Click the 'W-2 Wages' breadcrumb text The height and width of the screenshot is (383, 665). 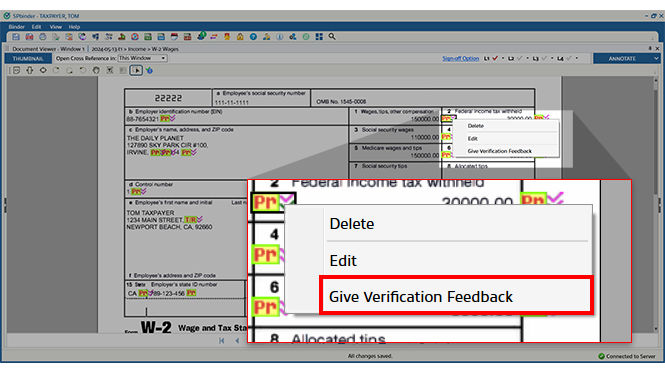(x=165, y=49)
